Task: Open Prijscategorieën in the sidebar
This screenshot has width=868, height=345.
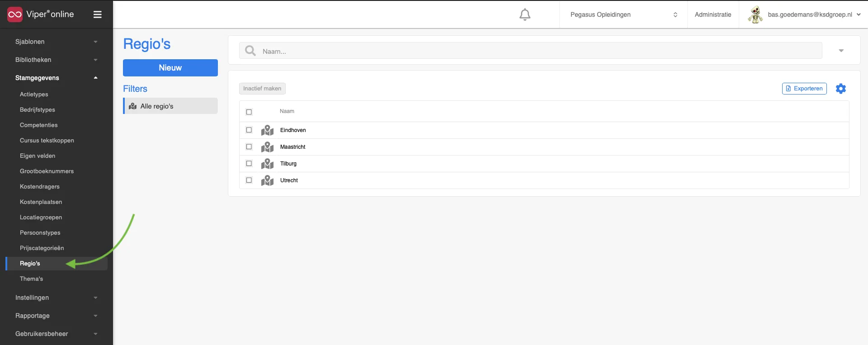Action: [x=42, y=248]
